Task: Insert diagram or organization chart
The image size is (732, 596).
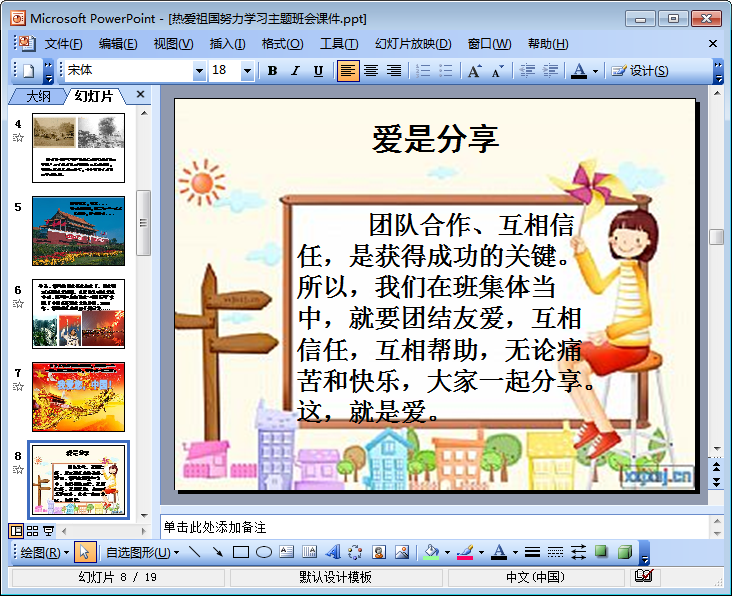Action: point(355,553)
